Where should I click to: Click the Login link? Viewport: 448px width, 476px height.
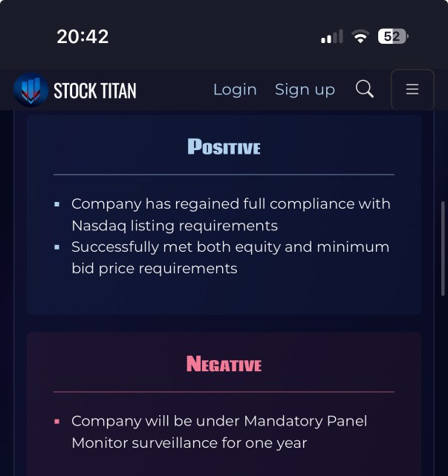tap(235, 90)
